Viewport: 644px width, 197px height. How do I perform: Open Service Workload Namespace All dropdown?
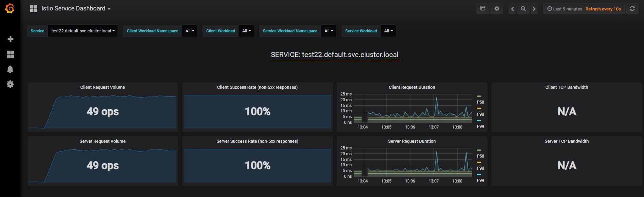[329, 31]
